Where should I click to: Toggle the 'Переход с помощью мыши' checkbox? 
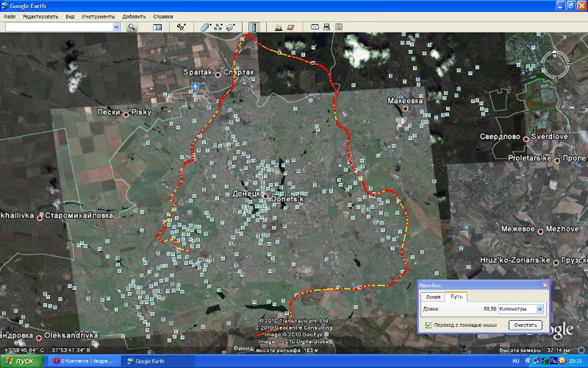coord(429,325)
